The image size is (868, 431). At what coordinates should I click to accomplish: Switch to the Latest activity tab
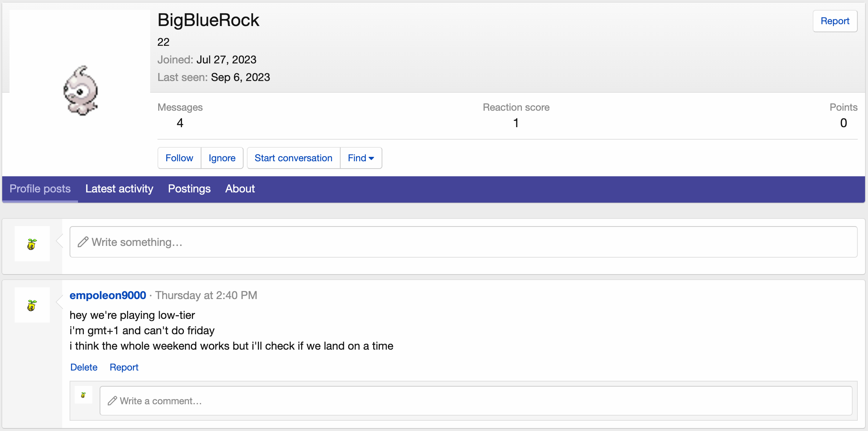119,189
